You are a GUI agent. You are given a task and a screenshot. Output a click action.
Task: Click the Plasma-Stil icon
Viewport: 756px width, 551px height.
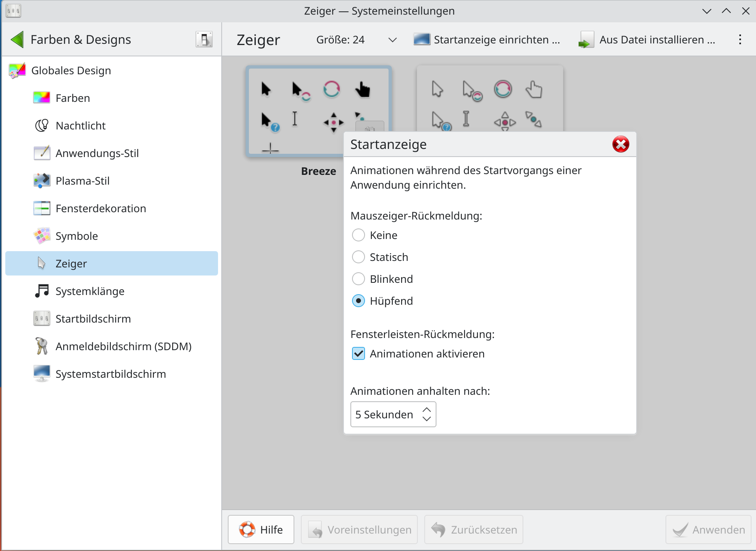click(x=41, y=181)
